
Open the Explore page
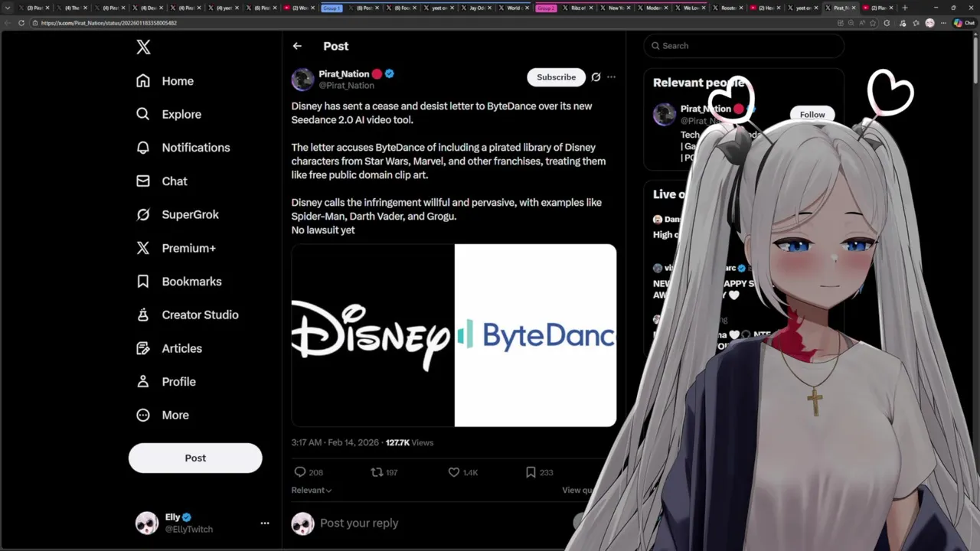pos(168,114)
